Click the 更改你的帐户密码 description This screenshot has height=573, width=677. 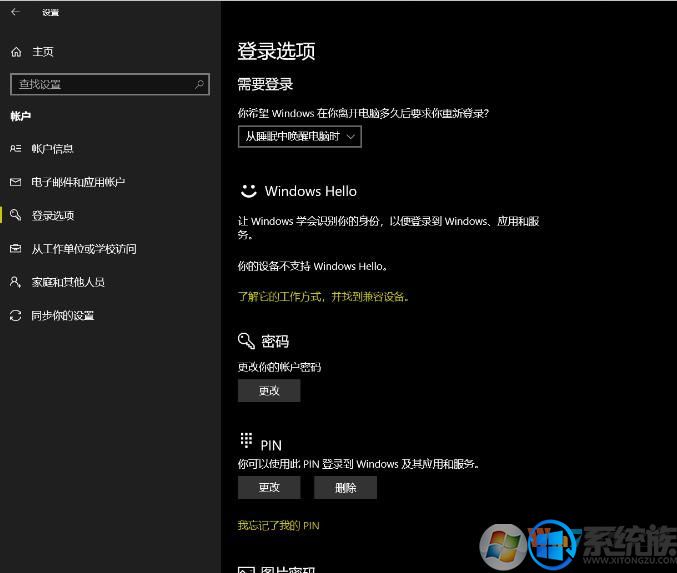pyautogui.click(x=279, y=367)
